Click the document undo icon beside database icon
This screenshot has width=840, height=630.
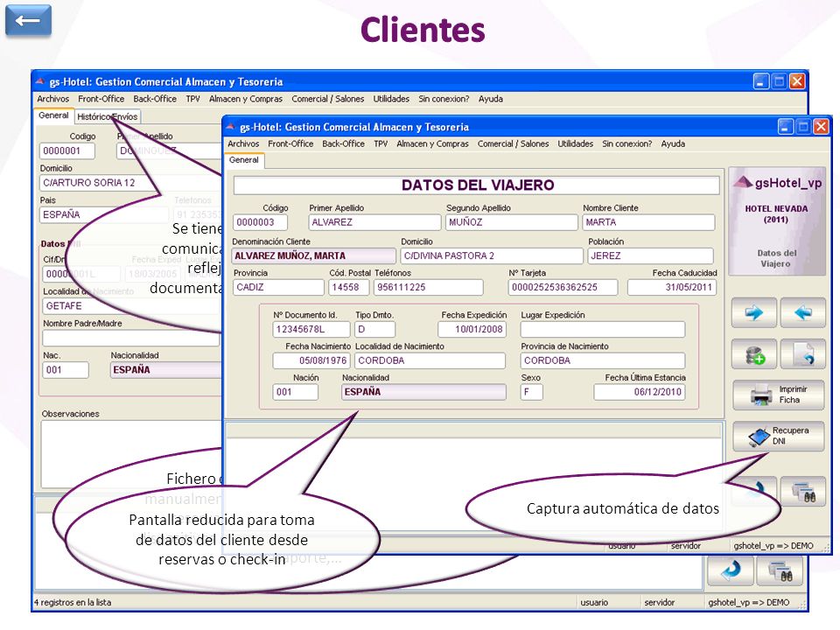tap(802, 354)
